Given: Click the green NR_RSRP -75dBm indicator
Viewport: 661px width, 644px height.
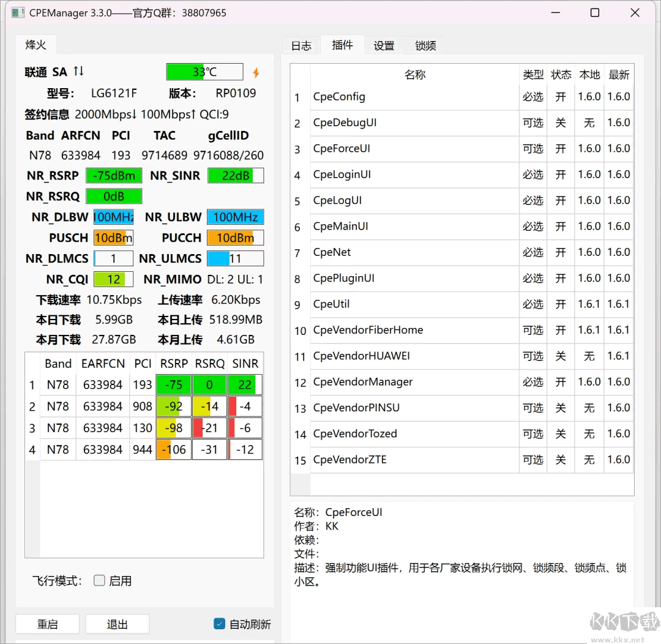Looking at the screenshot, I should [114, 176].
